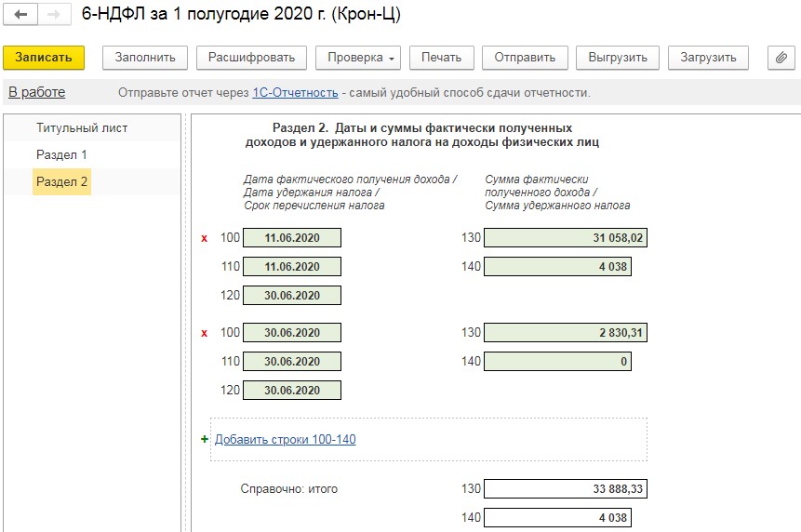Click Добавить строки 100-140 link
This screenshot has width=801, height=532.
pos(285,440)
